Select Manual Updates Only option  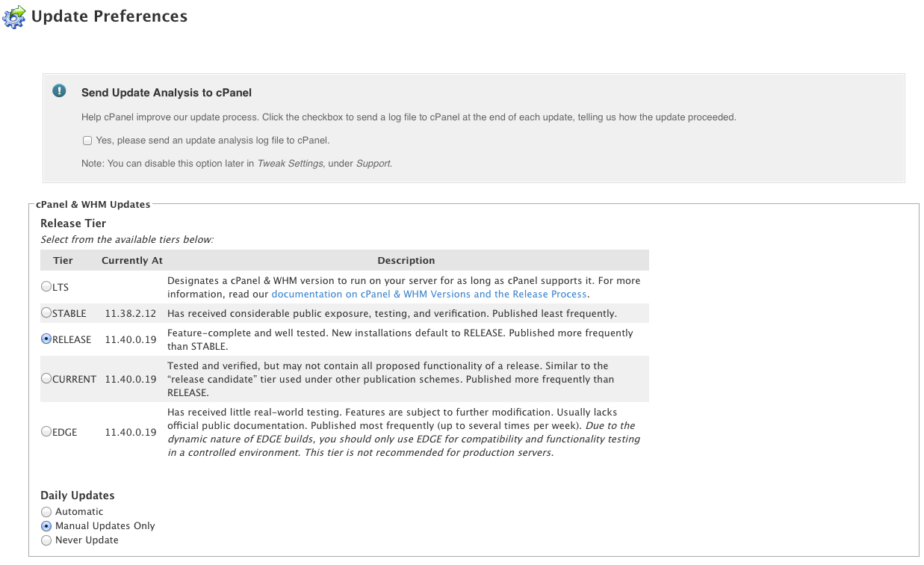tap(46, 526)
